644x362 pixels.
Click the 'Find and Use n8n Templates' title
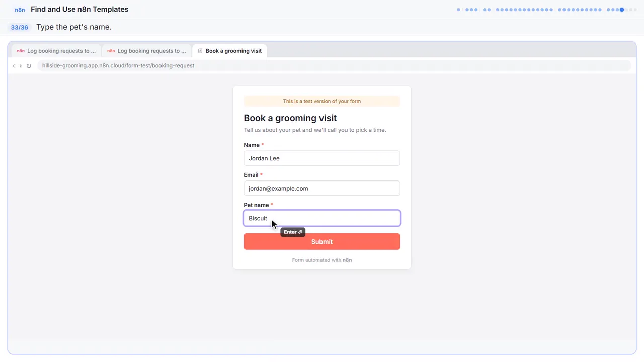[79, 10]
